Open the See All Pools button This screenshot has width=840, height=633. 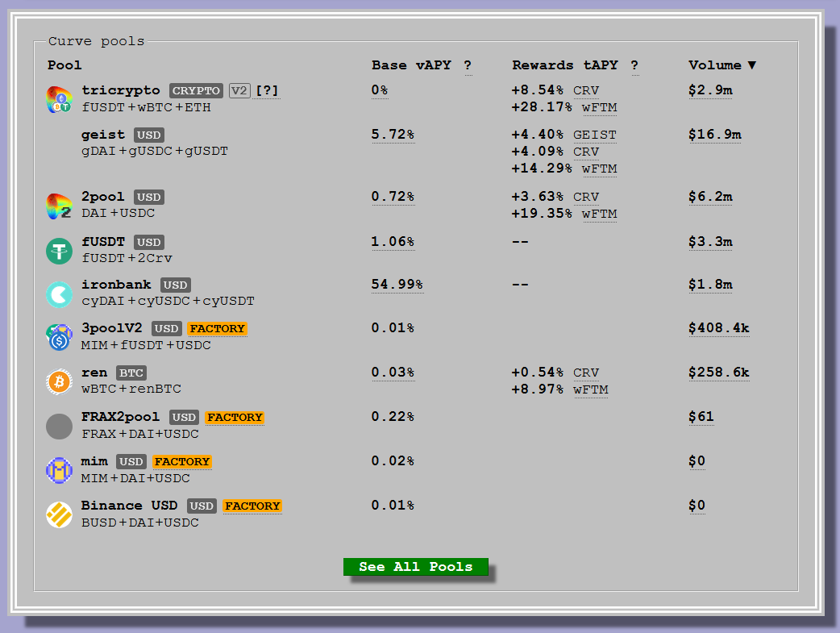(x=416, y=567)
